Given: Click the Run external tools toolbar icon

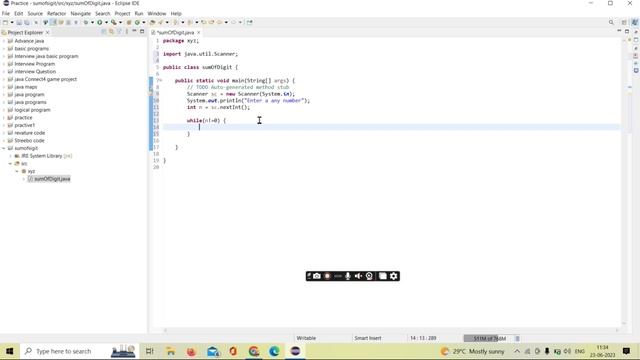Looking at the screenshot, I should [114, 22].
